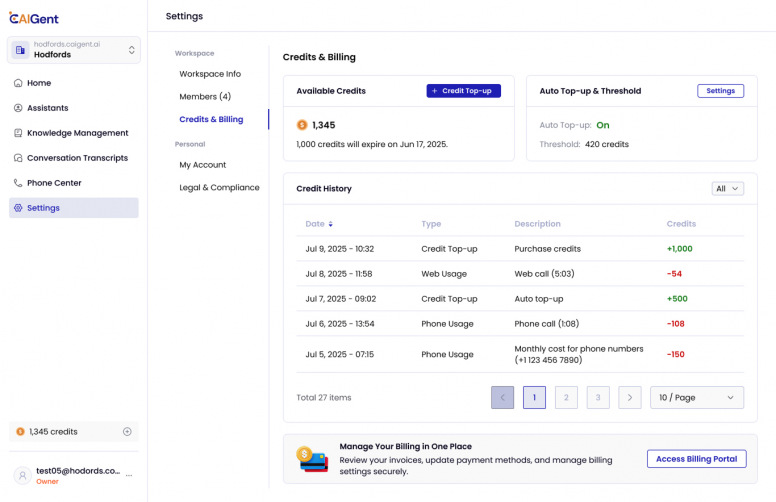
Task: Open the All filter dropdown
Action: 727,188
